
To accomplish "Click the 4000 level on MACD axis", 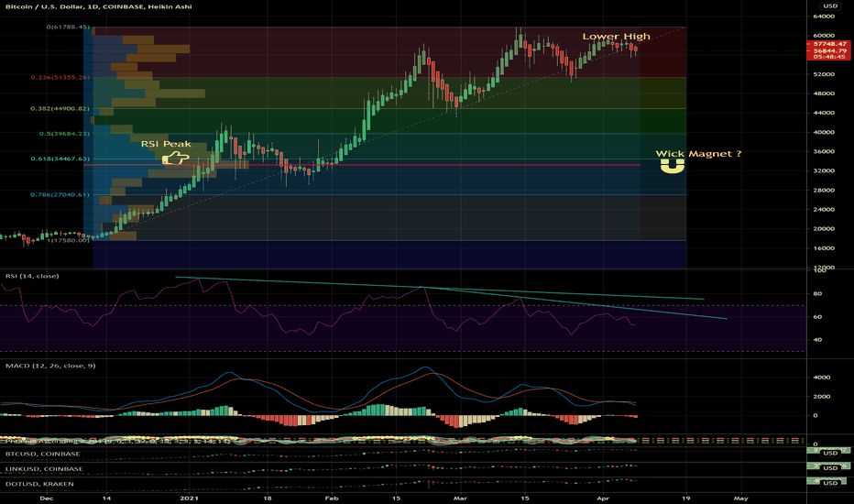I will click(x=821, y=377).
